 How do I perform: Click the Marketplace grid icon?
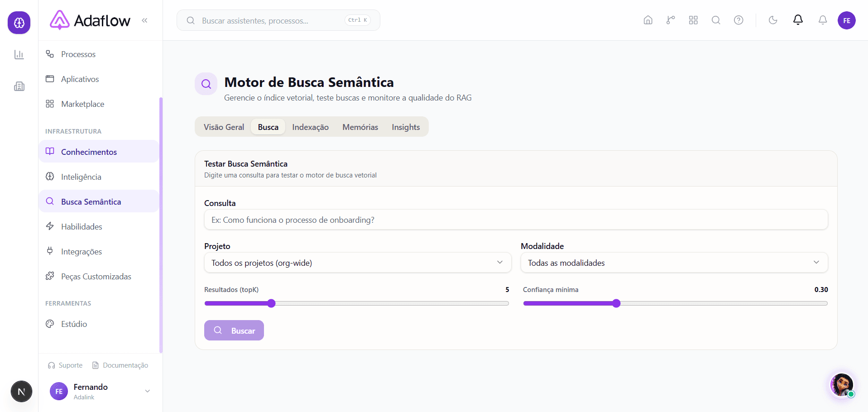point(50,104)
